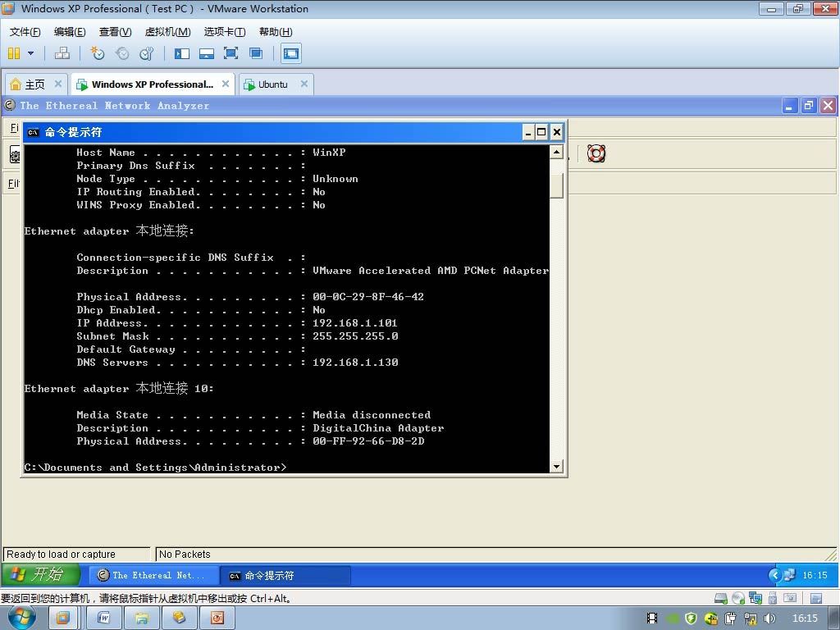Screen dimensions: 840x630
Task: Select The Ethereal Net... XP taskbar button
Action: (153, 575)
